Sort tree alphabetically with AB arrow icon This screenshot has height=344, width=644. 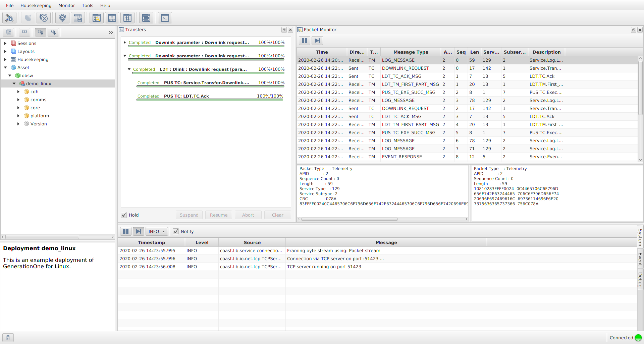pos(53,32)
